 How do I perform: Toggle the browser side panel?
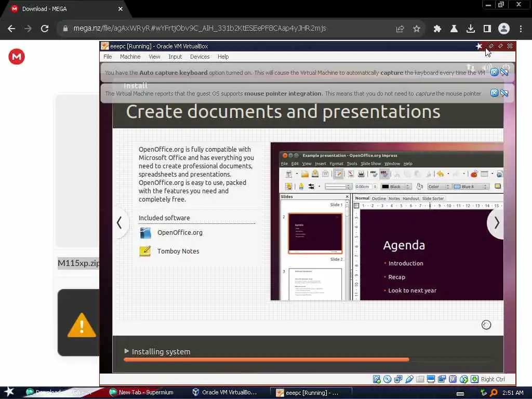coord(487,29)
